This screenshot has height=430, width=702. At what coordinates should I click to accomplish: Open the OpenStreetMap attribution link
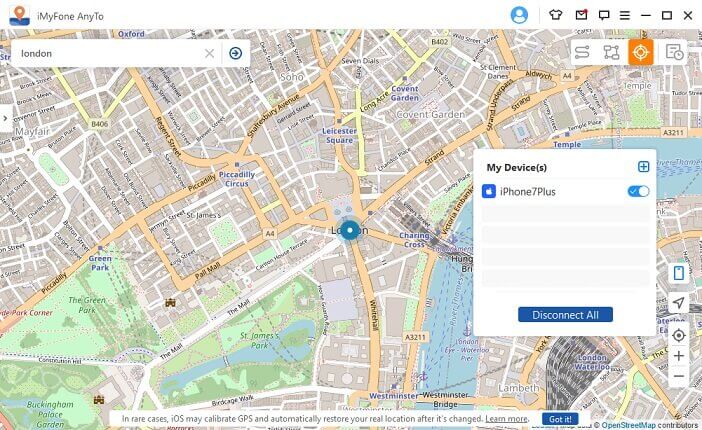(x=629, y=425)
